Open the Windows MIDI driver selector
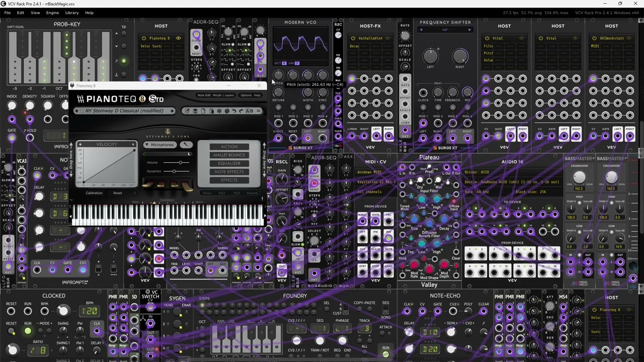Viewport: 644px width, 362px height. (374, 172)
